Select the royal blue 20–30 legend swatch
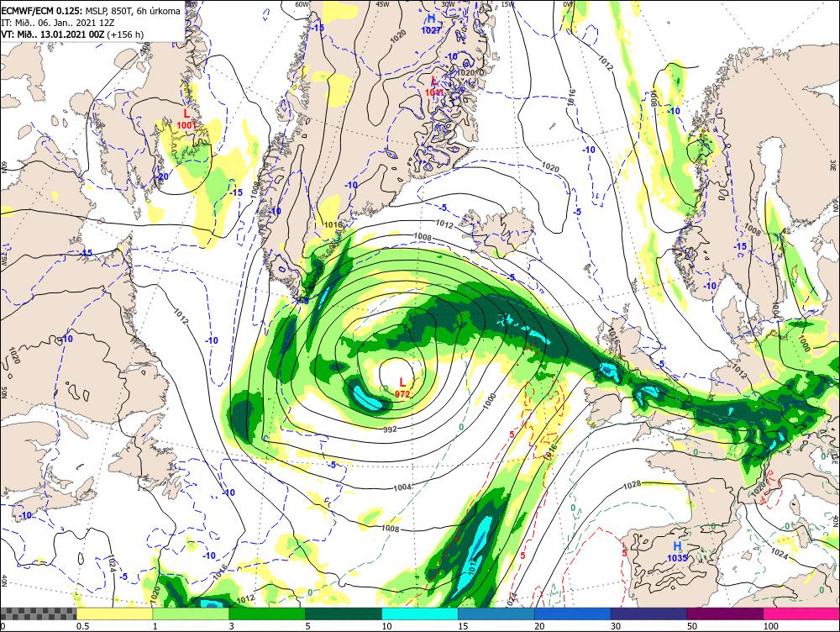The image size is (840, 632). point(573,614)
